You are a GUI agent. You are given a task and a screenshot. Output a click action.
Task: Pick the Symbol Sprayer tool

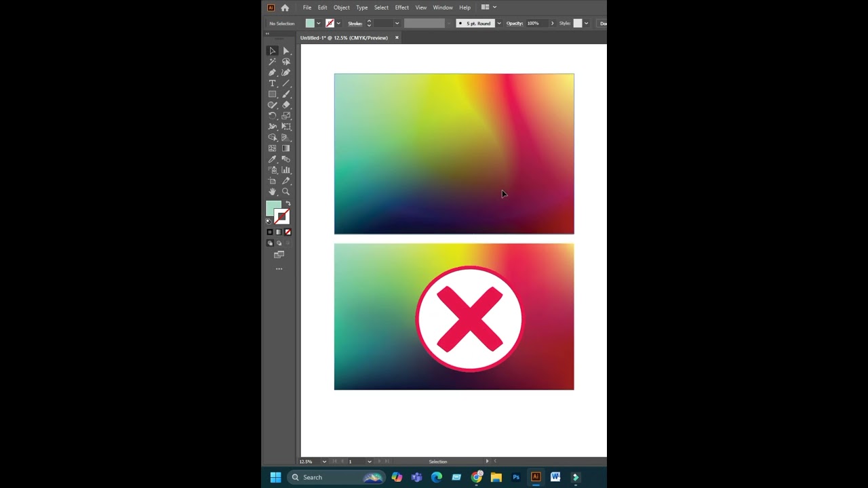[x=273, y=170]
